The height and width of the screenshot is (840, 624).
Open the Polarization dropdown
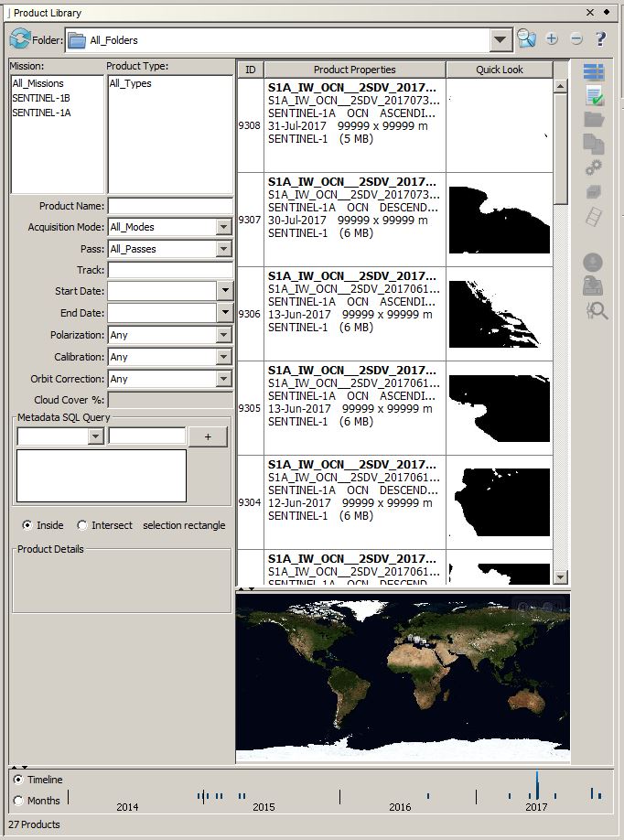(224, 335)
